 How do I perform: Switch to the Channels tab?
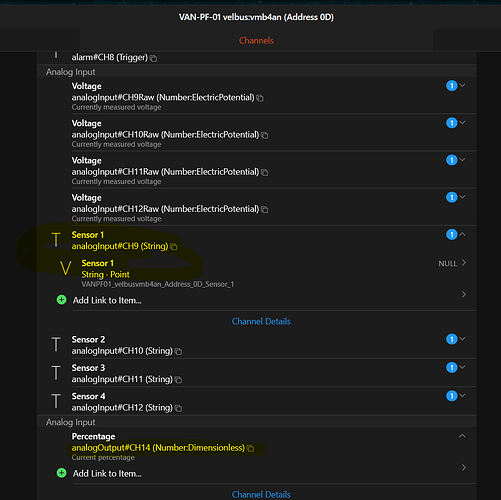coord(256,41)
